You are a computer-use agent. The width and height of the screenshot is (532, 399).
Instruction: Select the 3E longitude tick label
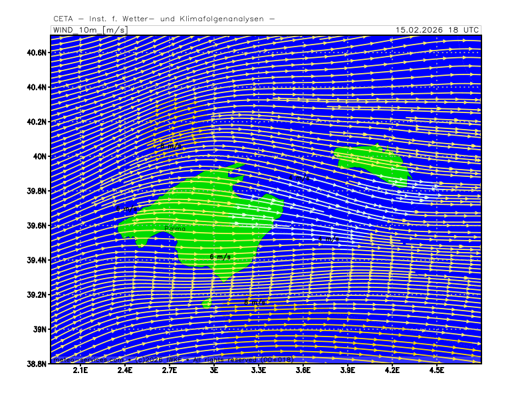pyautogui.click(x=214, y=371)
